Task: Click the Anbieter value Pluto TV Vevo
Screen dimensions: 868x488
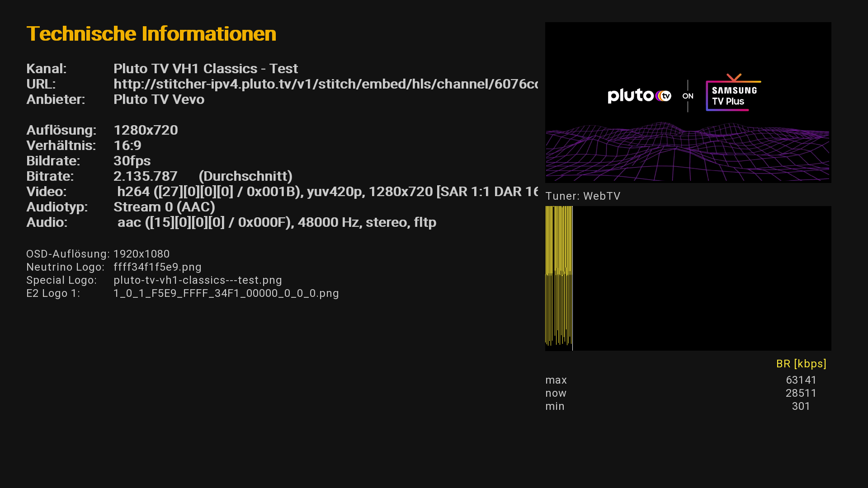Action: [159, 99]
